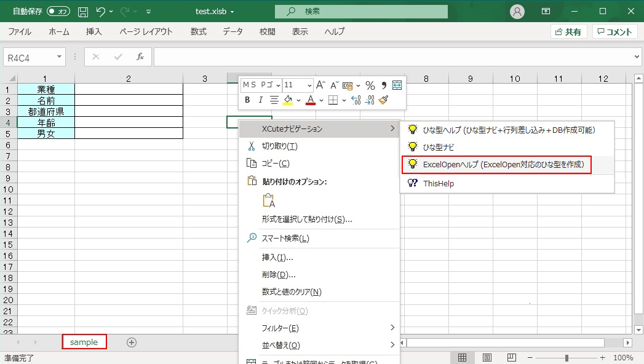Switch to Page Break Preview in status bar

coord(511,357)
